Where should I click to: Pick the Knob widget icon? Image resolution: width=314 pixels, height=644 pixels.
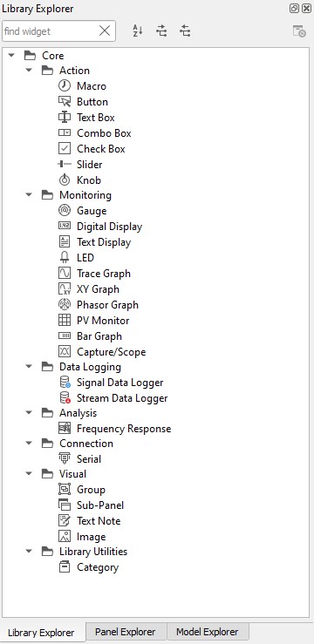point(65,180)
